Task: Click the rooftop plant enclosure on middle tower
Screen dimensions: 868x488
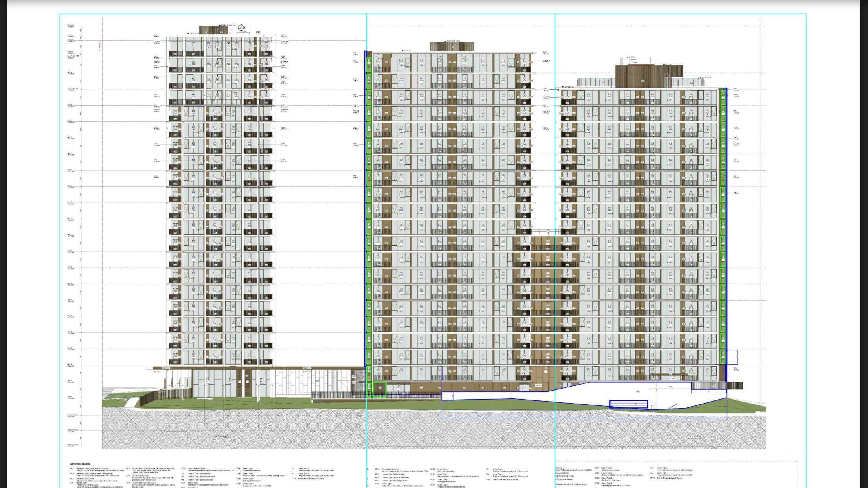Action: [452, 46]
